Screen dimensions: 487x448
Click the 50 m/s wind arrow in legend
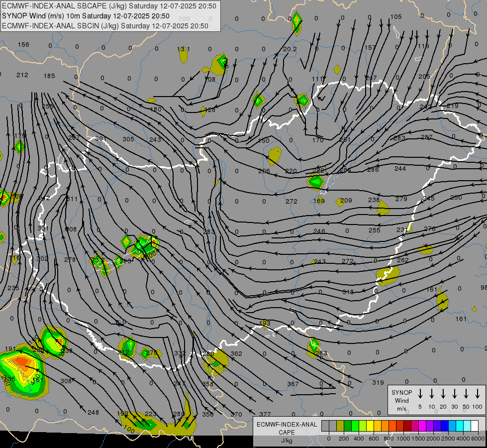point(466,394)
